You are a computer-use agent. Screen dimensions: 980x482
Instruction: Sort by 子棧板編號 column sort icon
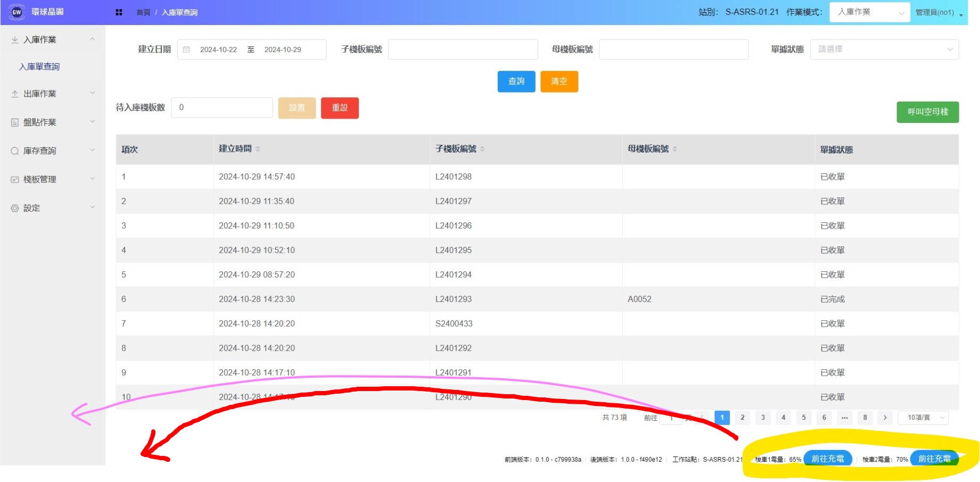point(482,149)
